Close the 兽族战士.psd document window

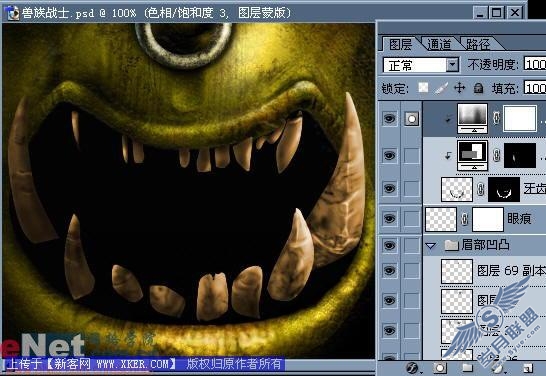(515, 13)
